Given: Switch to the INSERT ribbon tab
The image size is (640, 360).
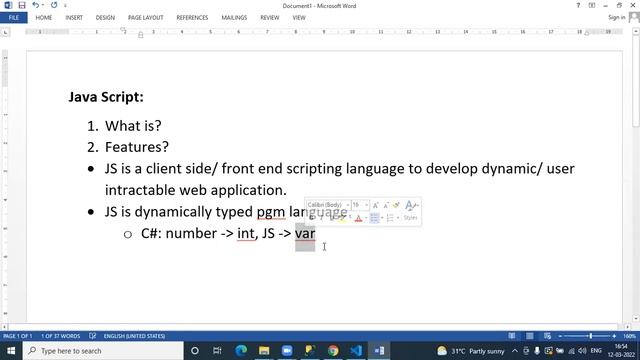Looking at the screenshot, I should click(74, 18).
